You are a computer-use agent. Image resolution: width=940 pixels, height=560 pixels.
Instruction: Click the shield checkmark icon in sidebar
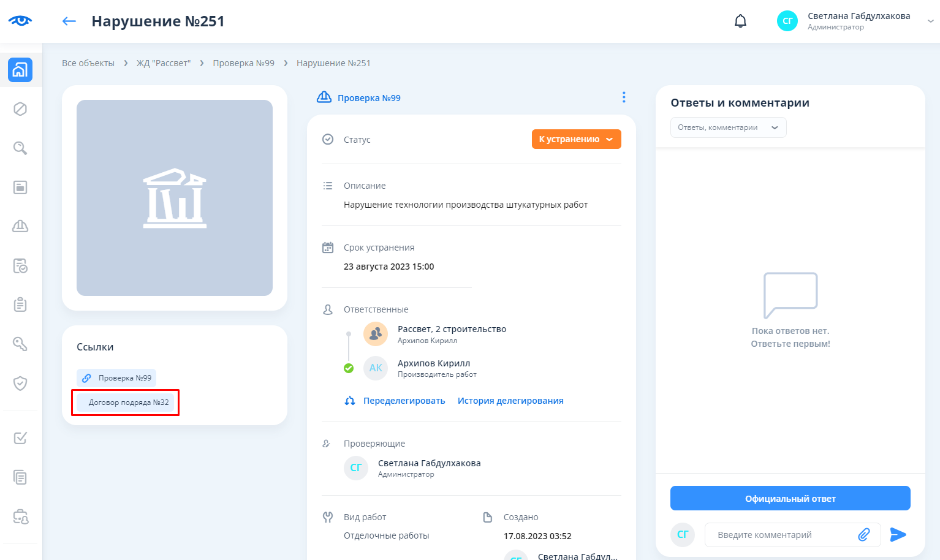(x=20, y=384)
